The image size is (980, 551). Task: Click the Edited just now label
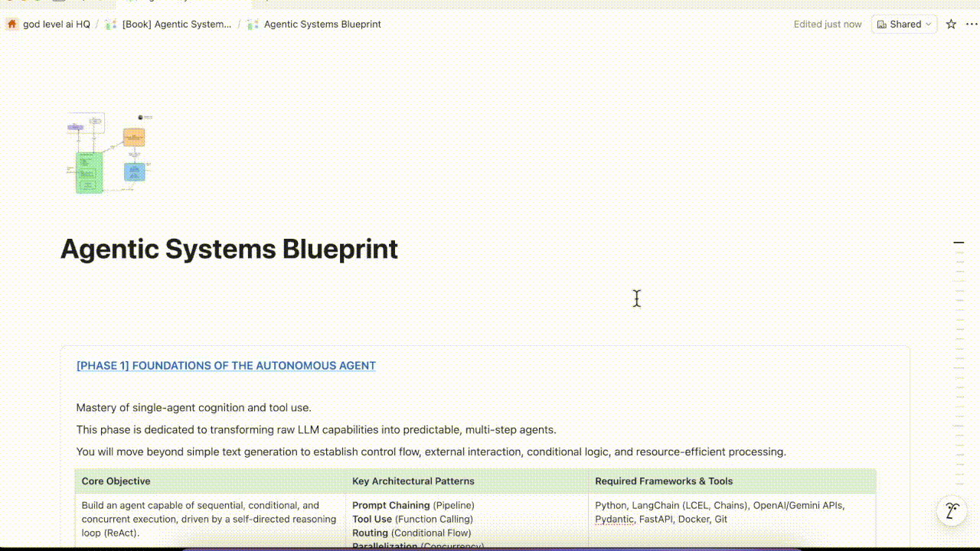click(x=827, y=24)
